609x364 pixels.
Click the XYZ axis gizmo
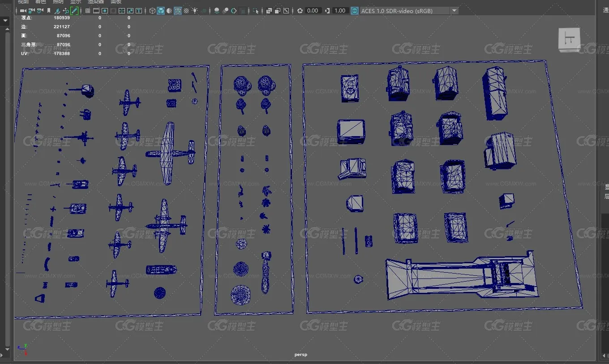pyautogui.click(x=22, y=350)
